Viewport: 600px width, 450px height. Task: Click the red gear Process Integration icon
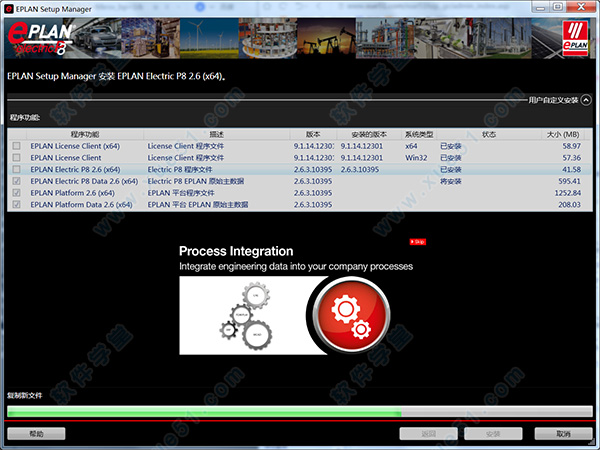point(346,314)
